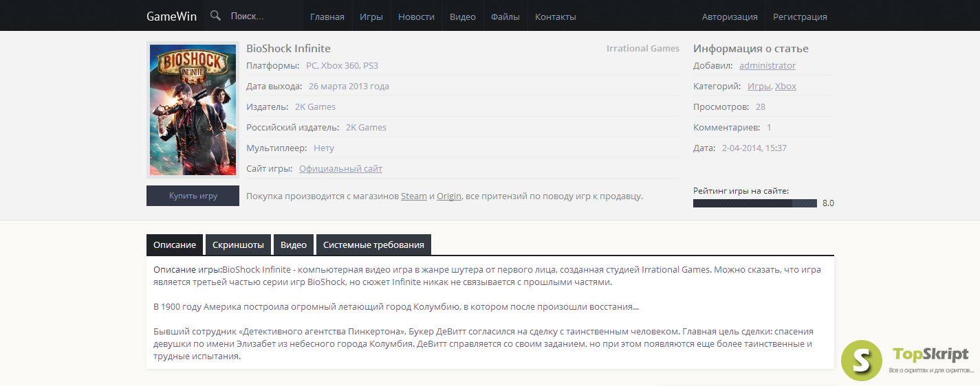
Task: Click the 2K Games value beside Издатель
Action: [x=315, y=106]
